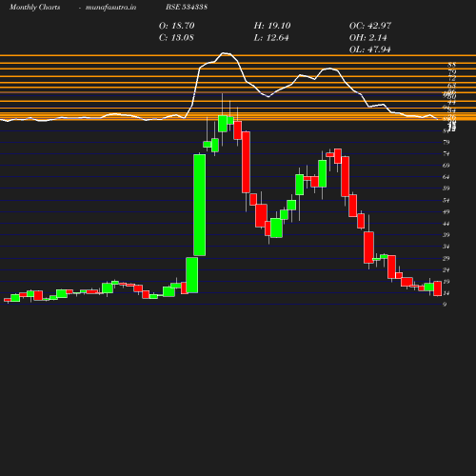Click the "72" label on the indicator axis
The image size is (476, 476).
pyautogui.click(x=452, y=78)
